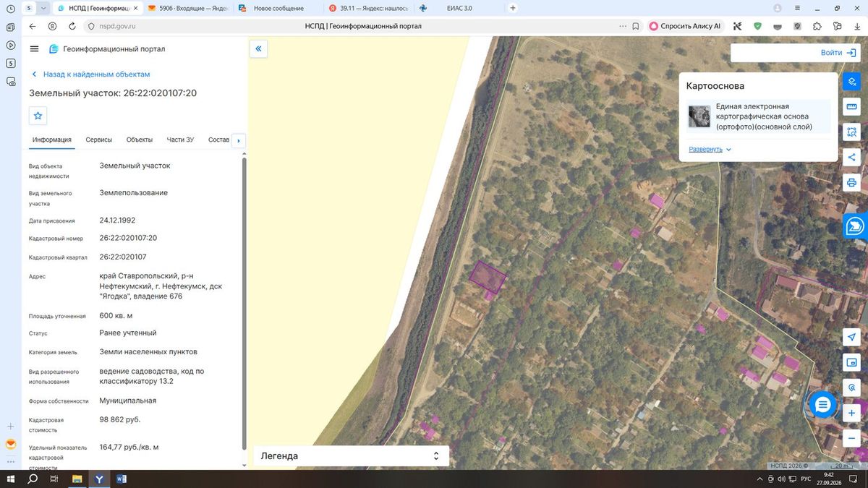The height and width of the screenshot is (488, 868).
Task: Expand the Легенда panel
Action: click(352, 456)
